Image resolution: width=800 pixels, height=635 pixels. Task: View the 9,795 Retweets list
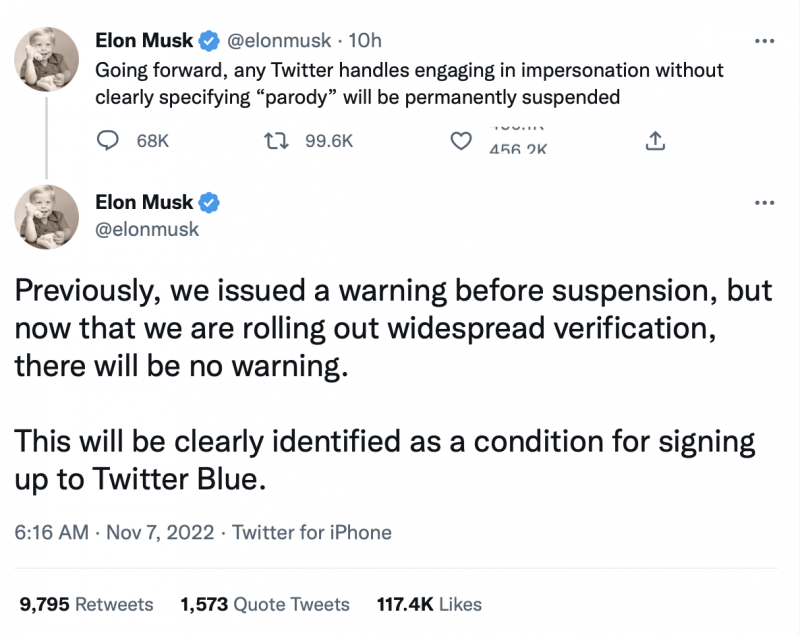pos(86,604)
